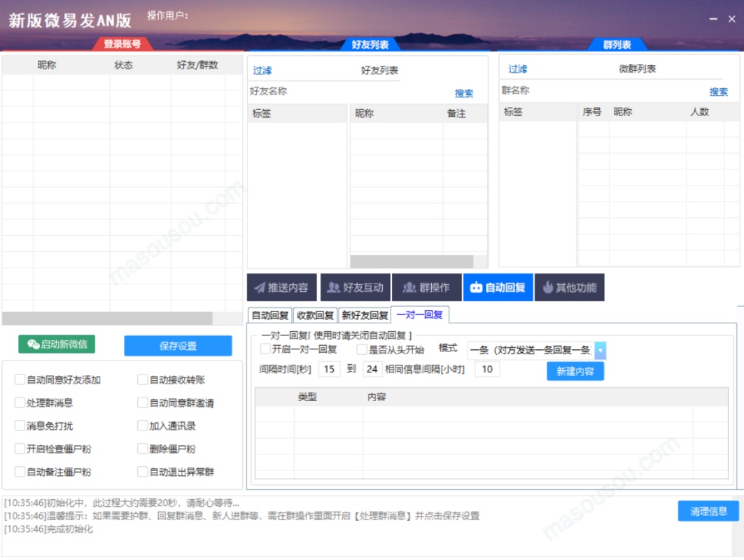Click WeChat icon on 启动新微信 button
The width and height of the screenshot is (744, 560).
point(33,344)
